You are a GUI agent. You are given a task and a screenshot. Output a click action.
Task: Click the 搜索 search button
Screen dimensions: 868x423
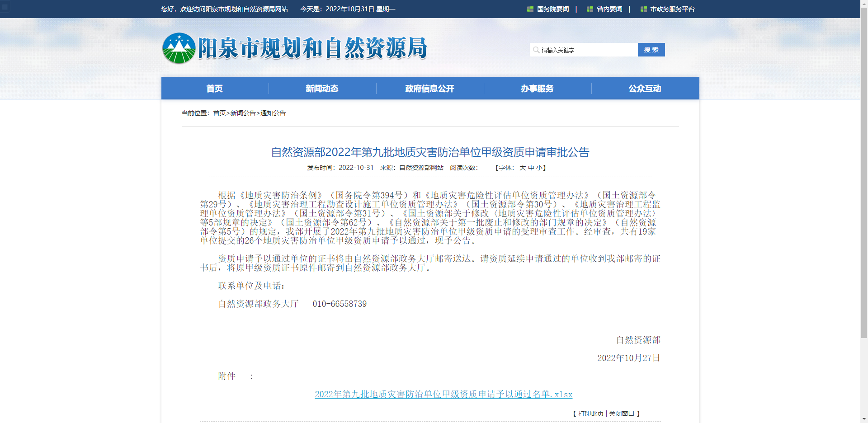651,50
